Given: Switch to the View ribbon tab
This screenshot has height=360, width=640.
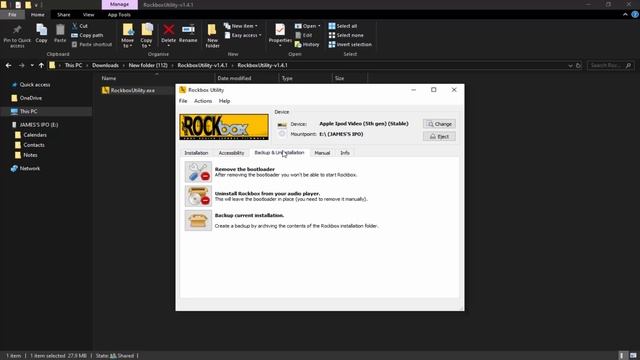Looking at the screenshot, I should pos(89,15).
